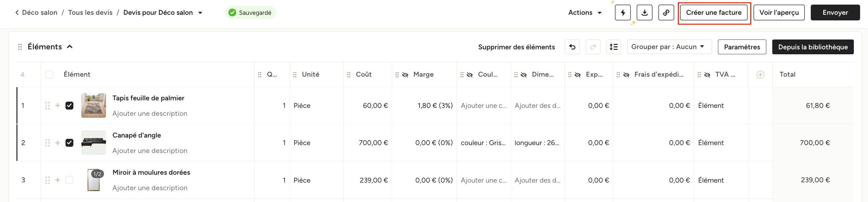This screenshot has height=202, width=868.
Task: Click the download icon in the header
Action: pos(644,13)
